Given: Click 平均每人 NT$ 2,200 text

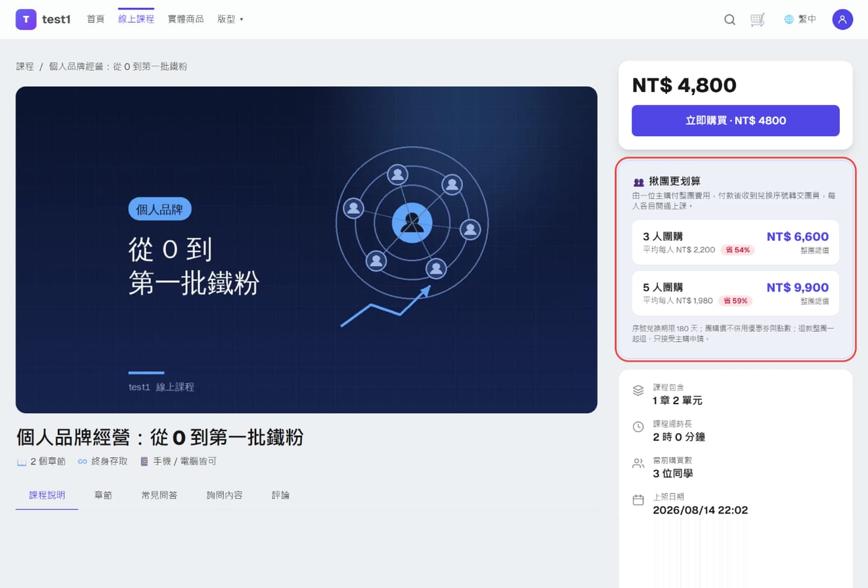Looking at the screenshot, I should [x=679, y=250].
